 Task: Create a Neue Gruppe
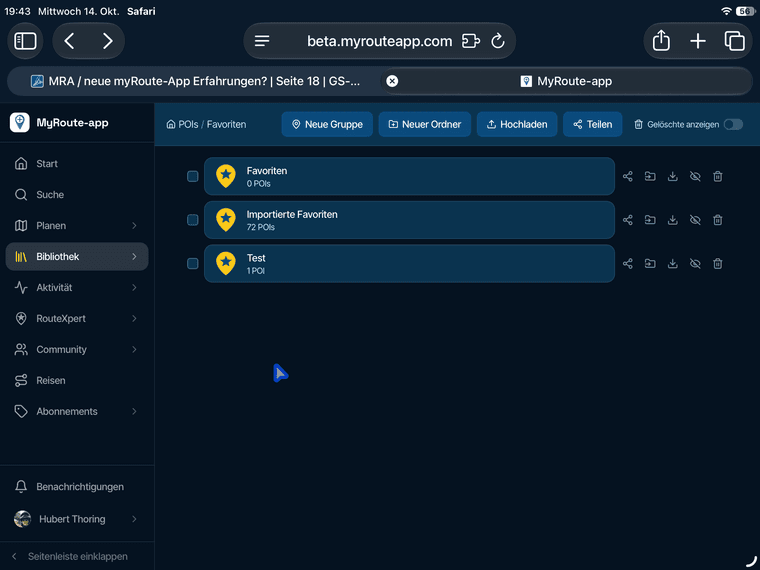(x=327, y=125)
